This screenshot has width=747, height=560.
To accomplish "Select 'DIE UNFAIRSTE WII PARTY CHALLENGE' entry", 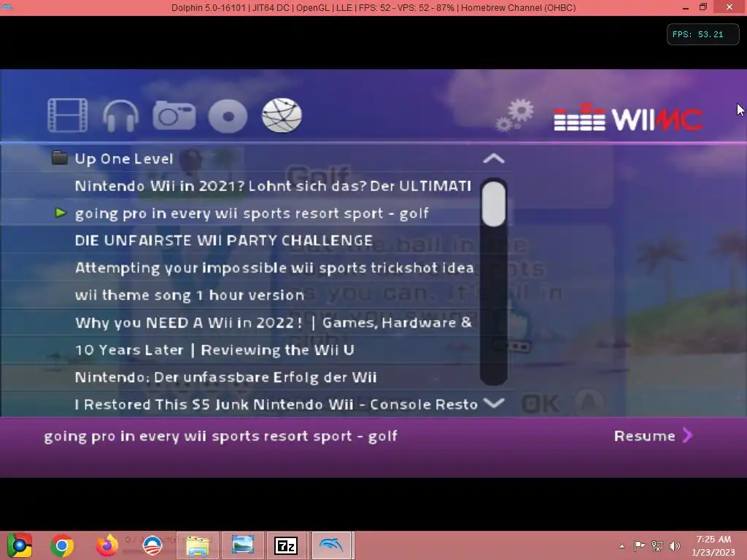I will [x=223, y=241].
